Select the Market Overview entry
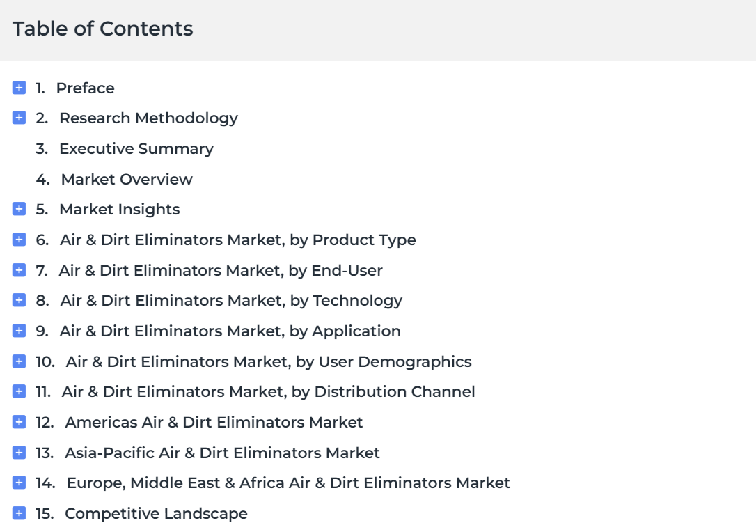The image size is (756, 532). [126, 179]
